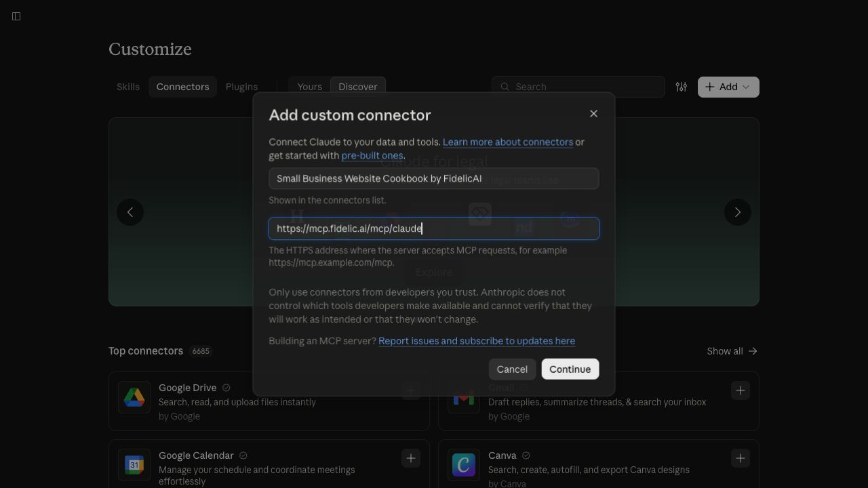The width and height of the screenshot is (868, 488).
Task: Click Show all top connectors
Action: point(732,351)
